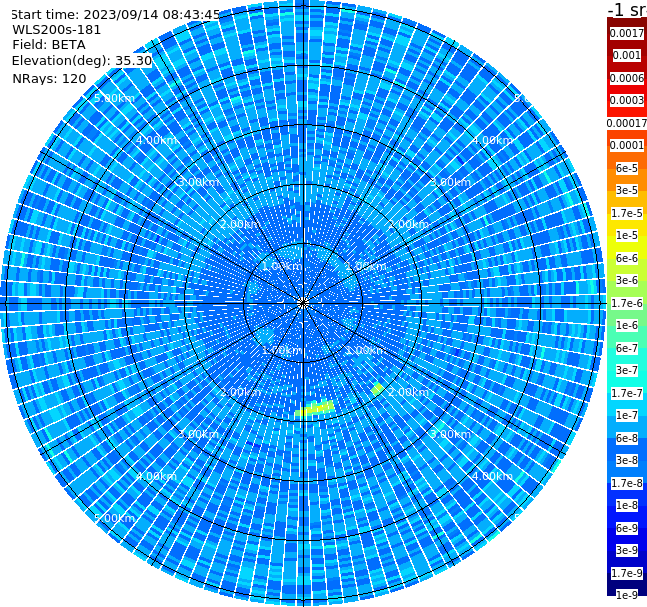Viewport: 647px width, 607px height.
Task: Select the 4.00km range label in northeast quadrant
Action: point(492,140)
